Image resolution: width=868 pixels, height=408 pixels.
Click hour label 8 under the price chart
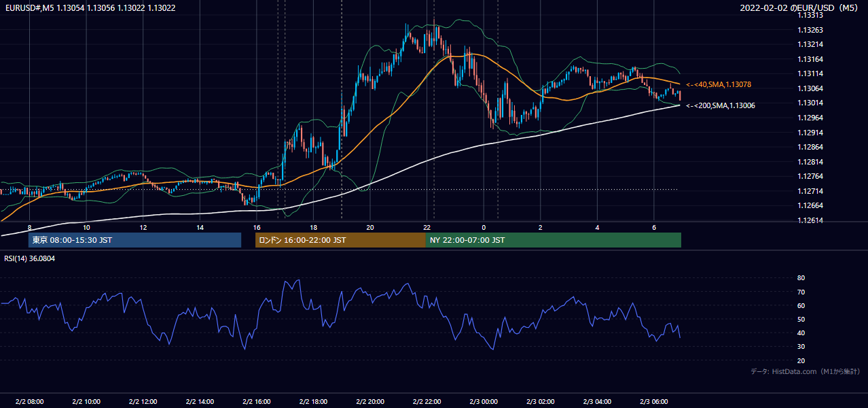(x=29, y=227)
